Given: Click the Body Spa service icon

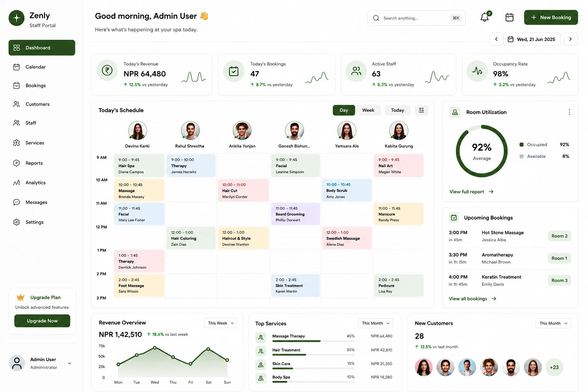Looking at the screenshot, I should tap(261, 378).
